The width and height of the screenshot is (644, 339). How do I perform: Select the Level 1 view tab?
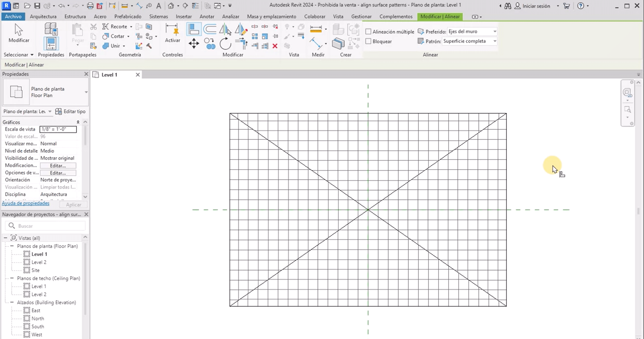pos(109,75)
